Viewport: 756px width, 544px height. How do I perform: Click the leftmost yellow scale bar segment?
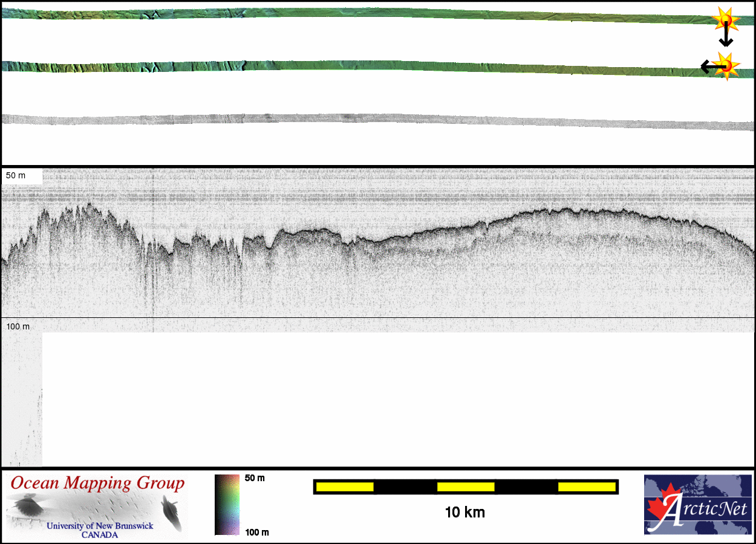tap(344, 487)
